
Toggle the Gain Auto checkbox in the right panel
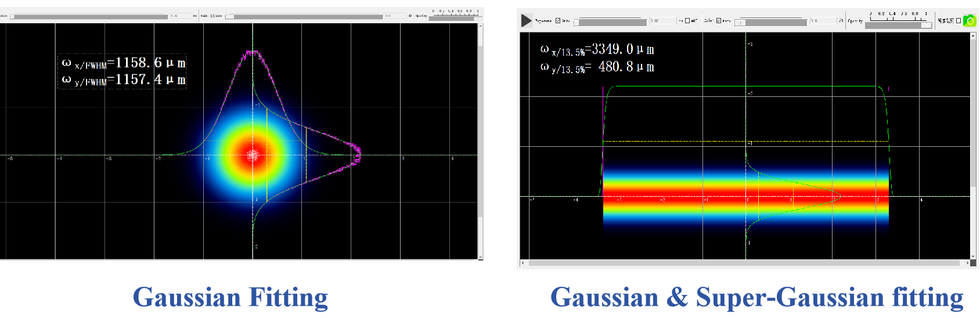point(719,21)
